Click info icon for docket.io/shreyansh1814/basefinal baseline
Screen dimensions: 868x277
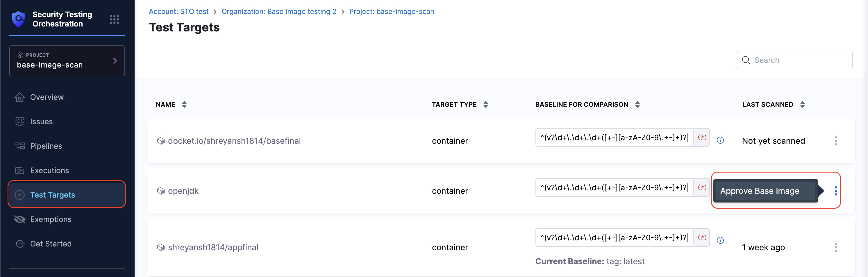(720, 140)
